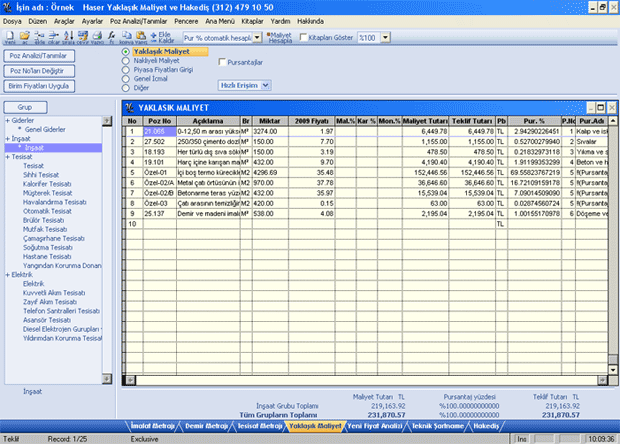Click the Aç (open) folder icon

coord(24,36)
